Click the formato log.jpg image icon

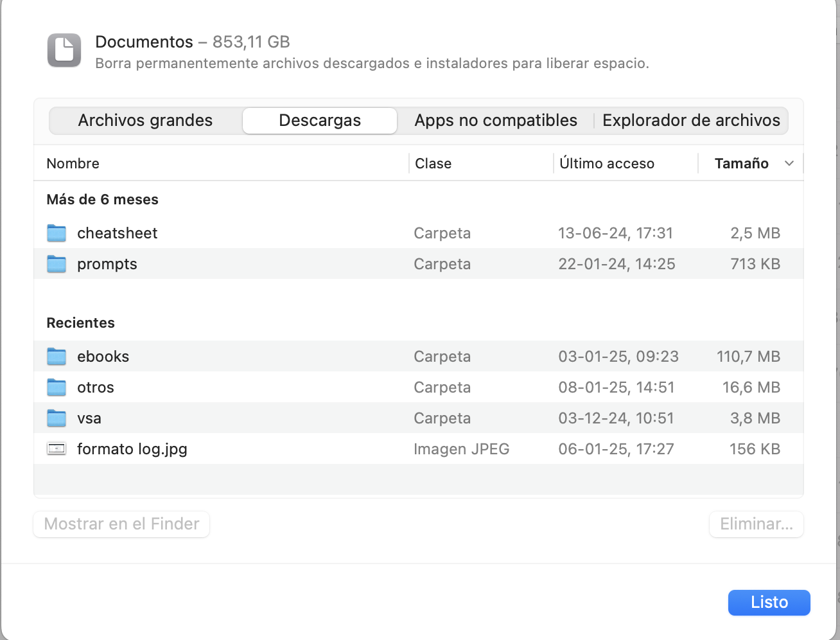(x=57, y=449)
